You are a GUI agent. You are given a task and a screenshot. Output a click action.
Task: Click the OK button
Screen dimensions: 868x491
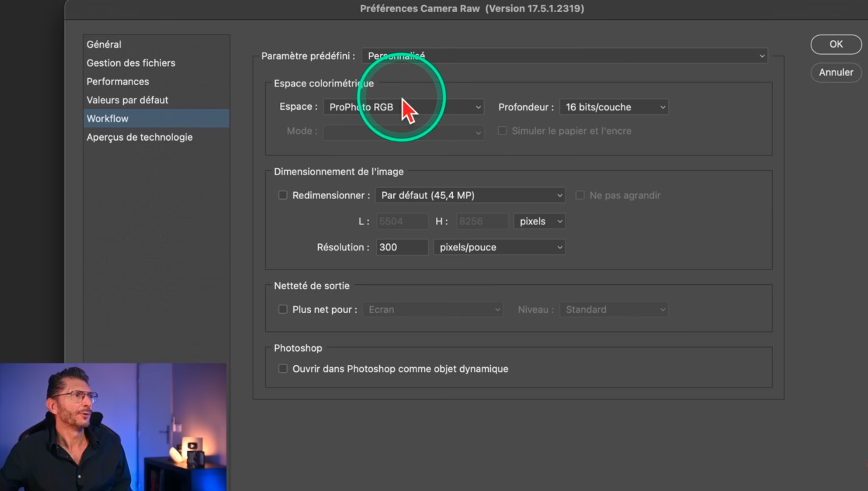[836, 44]
